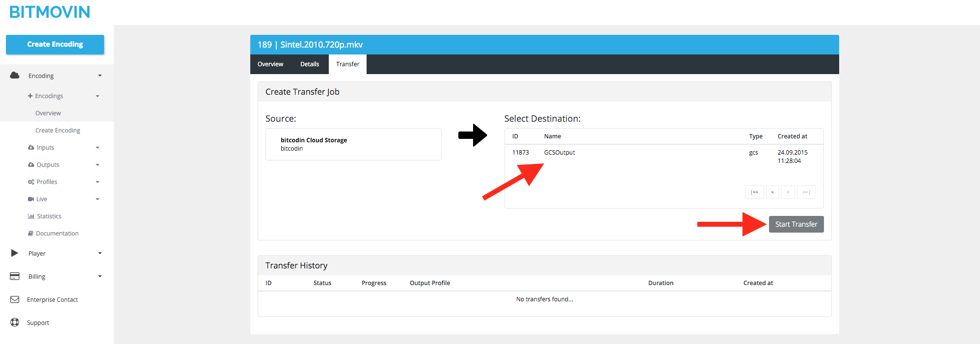The image size is (980, 344).
Task: Click Progress column in Transfer History
Action: 374,283
